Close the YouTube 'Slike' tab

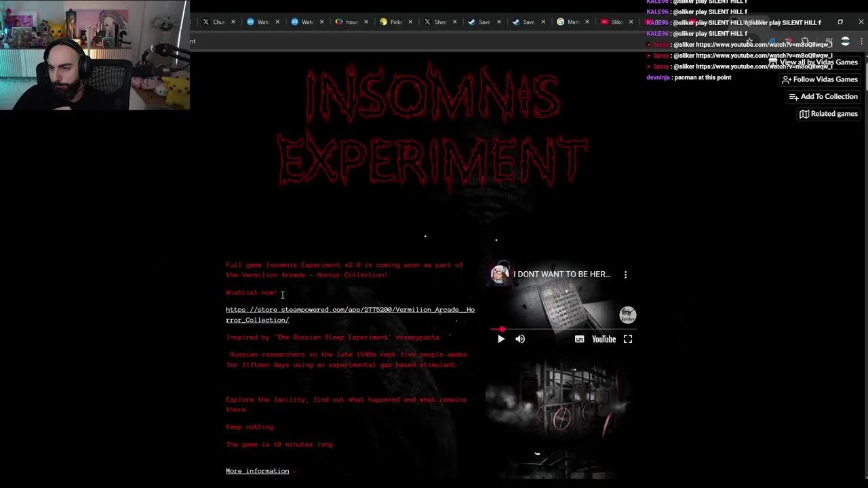click(631, 22)
